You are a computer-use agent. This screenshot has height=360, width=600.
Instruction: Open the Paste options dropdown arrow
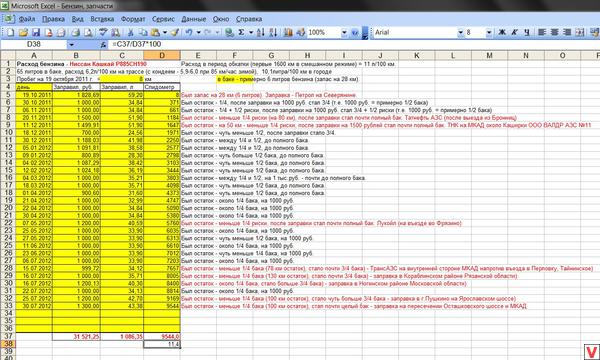[x=165, y=33]
